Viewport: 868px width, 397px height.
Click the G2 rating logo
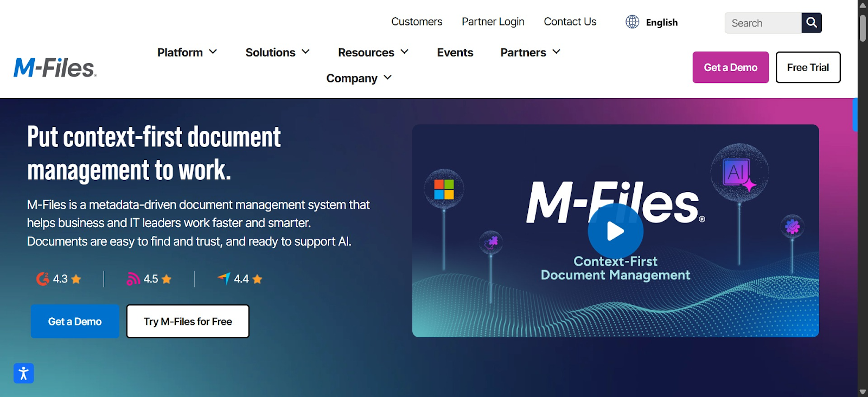coord(42,279)
